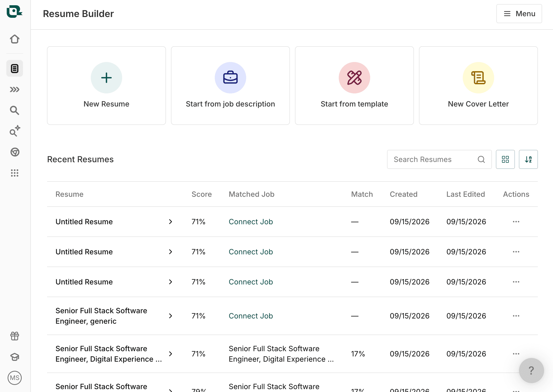
Task: Click Connect Job in third Untitled Resume row
Action: coord(251,282)
